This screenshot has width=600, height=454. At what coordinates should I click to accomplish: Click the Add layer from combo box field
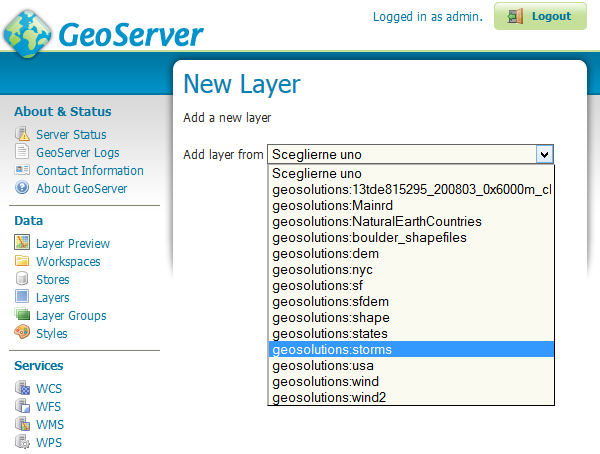click(410, 155)
